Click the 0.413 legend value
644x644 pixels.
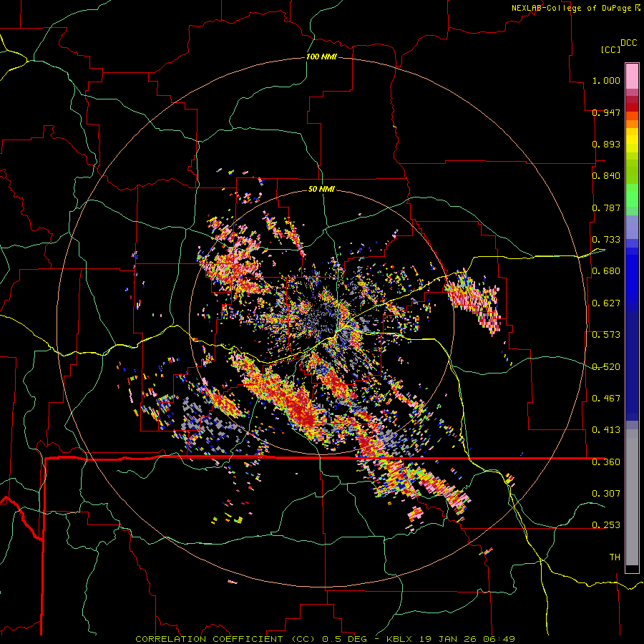click(606, 430)
